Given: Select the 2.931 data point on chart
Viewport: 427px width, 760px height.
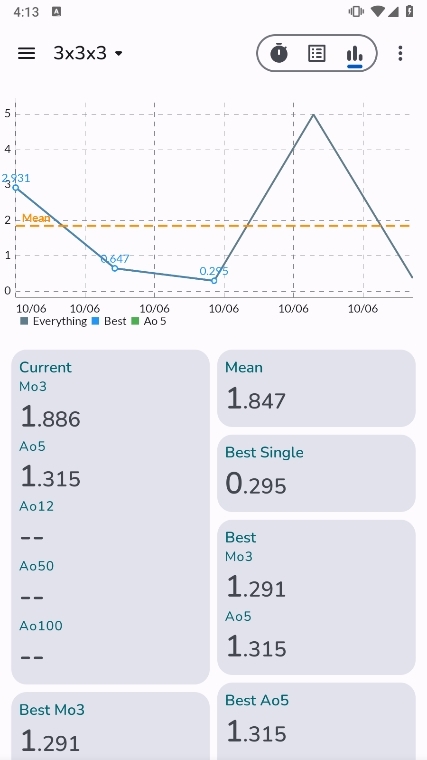Looking at the screenshot, I should pyautogui.click(x=16, y=188).
